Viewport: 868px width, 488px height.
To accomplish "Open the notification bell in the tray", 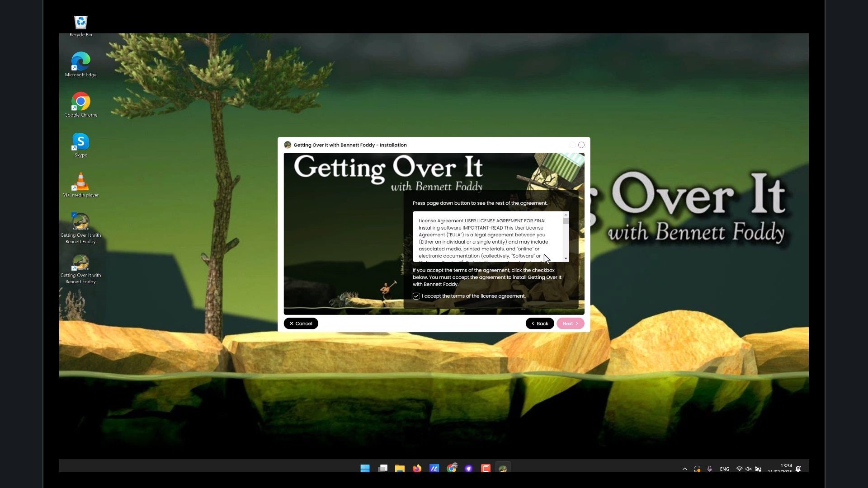I will pos(798,469).
